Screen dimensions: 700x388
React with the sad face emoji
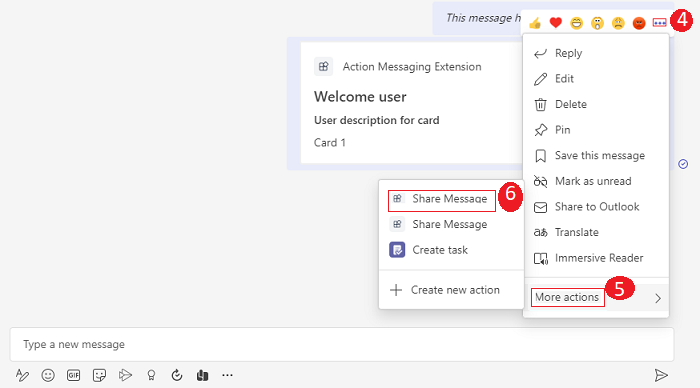[x=618, y=23]
